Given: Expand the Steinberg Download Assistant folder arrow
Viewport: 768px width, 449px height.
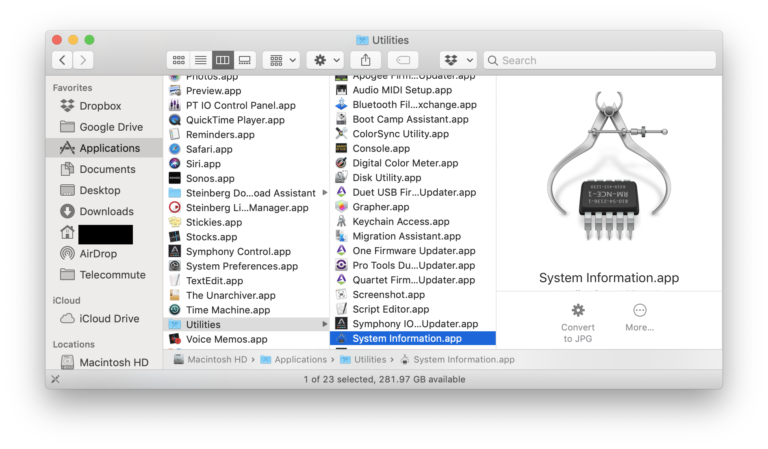Looking at the screenshot, I should (324, 193).
